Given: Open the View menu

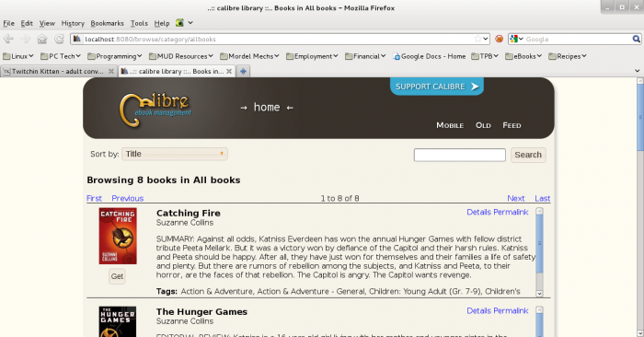Looking at the screenshot, I should click(47, 23).
